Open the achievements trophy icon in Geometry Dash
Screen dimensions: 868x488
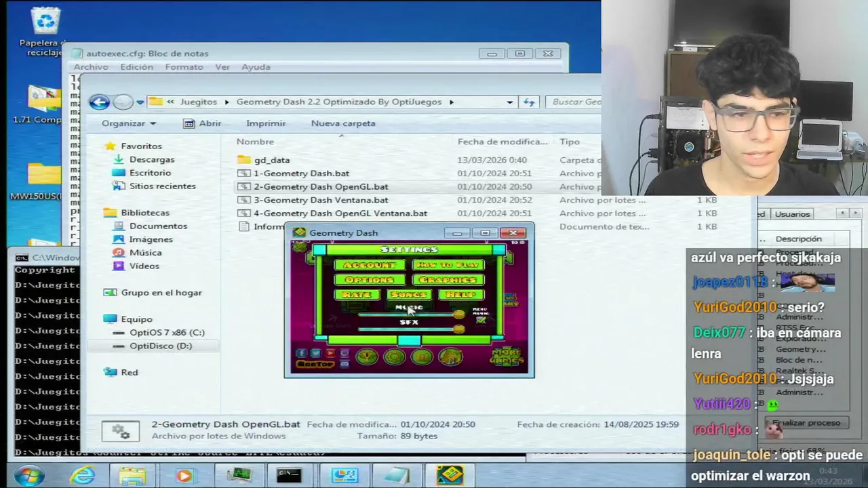click(x=367, y=357)
